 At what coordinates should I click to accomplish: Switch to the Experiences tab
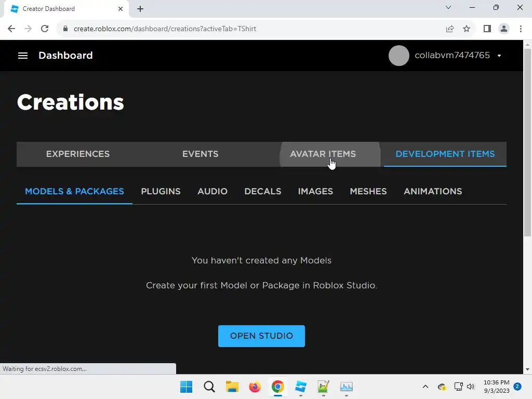click(x=78, y=154)
